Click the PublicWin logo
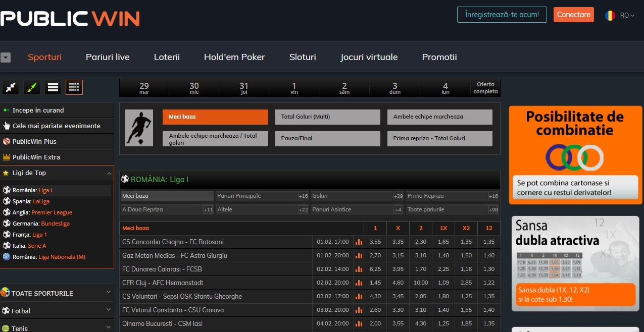The image size is (644, 332). (70, 19)
